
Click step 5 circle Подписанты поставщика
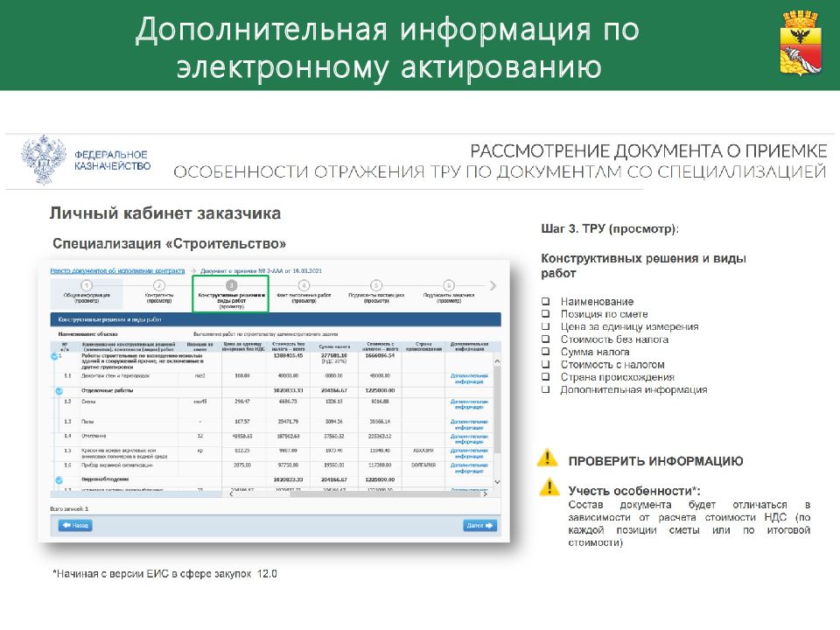click(x=376, y=285)
